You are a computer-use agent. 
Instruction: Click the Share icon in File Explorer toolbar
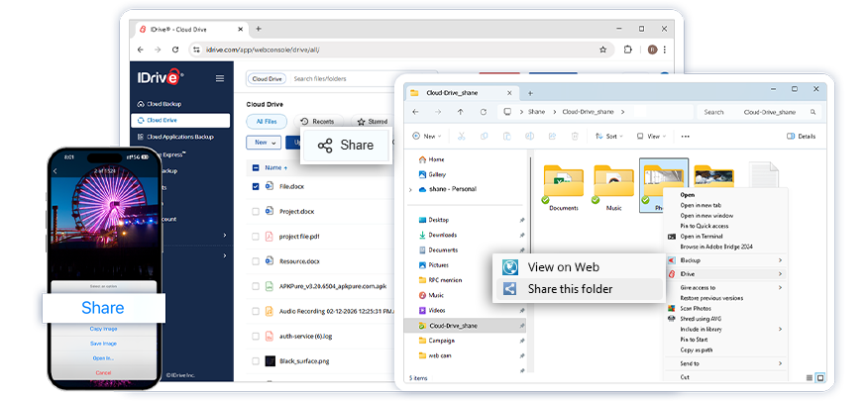pyautogui.click(x=552, y=136)
